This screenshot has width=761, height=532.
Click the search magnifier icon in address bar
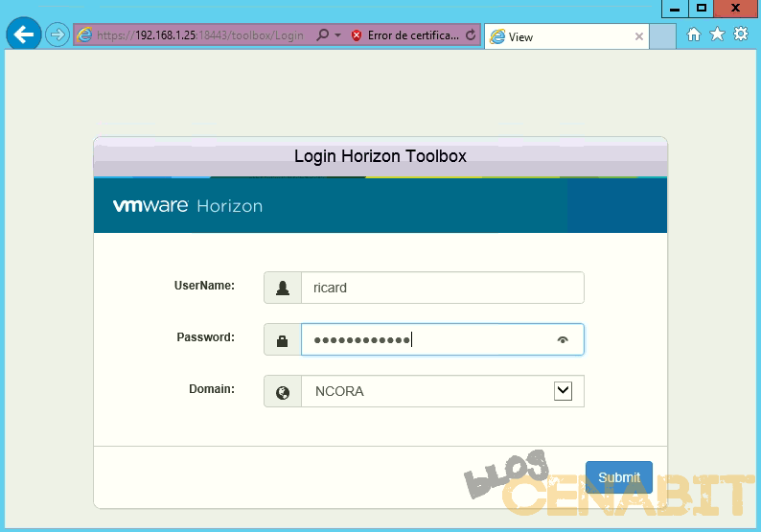tap(322, 35)
